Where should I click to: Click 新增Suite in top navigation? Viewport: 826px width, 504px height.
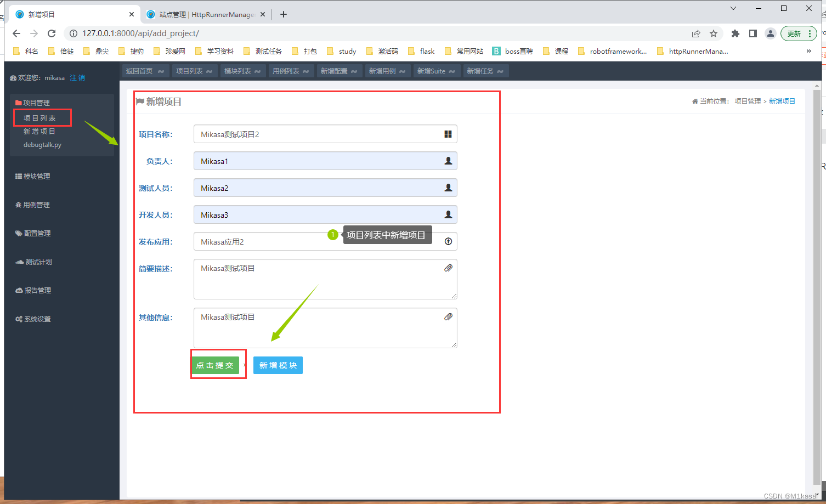436,71
